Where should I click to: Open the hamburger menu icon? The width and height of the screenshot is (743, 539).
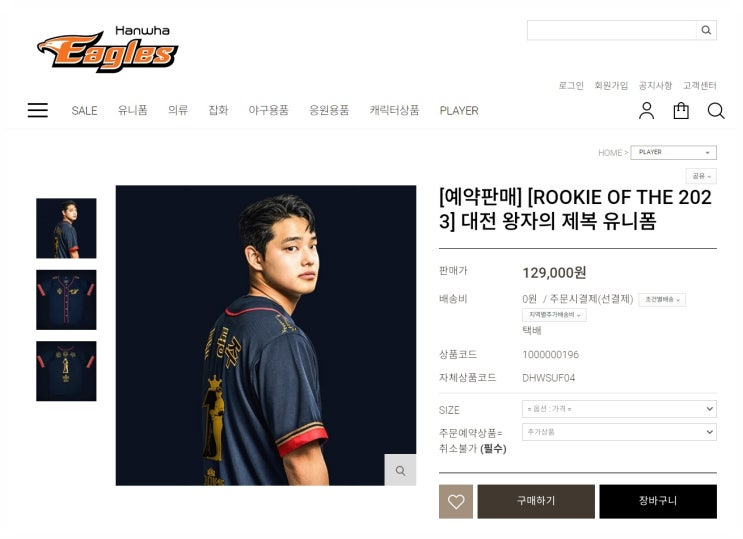pos(37,110)
